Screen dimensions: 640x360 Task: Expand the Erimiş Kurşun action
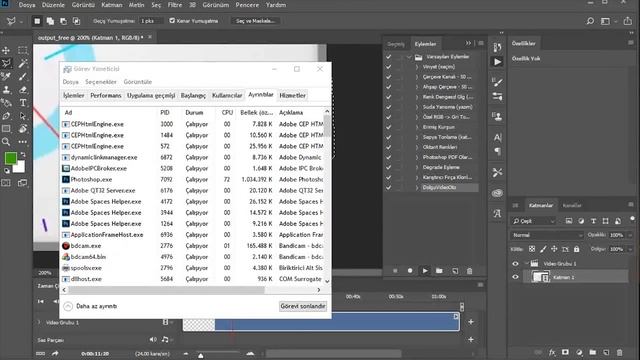click(417, 127)
